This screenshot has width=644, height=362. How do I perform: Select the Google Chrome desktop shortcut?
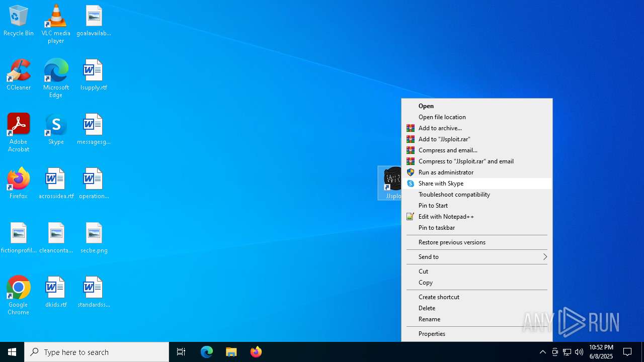click(x=19, y=296)
